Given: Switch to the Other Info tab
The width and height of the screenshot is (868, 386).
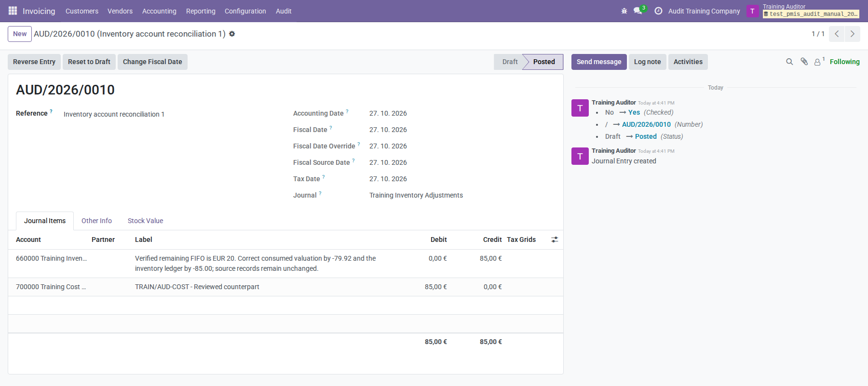Looking at the screenshot, I should tap(96, 221).
